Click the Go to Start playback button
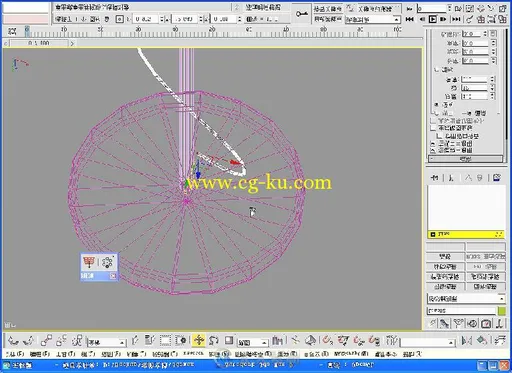This screenshot has width=512, height=373. 409,19
